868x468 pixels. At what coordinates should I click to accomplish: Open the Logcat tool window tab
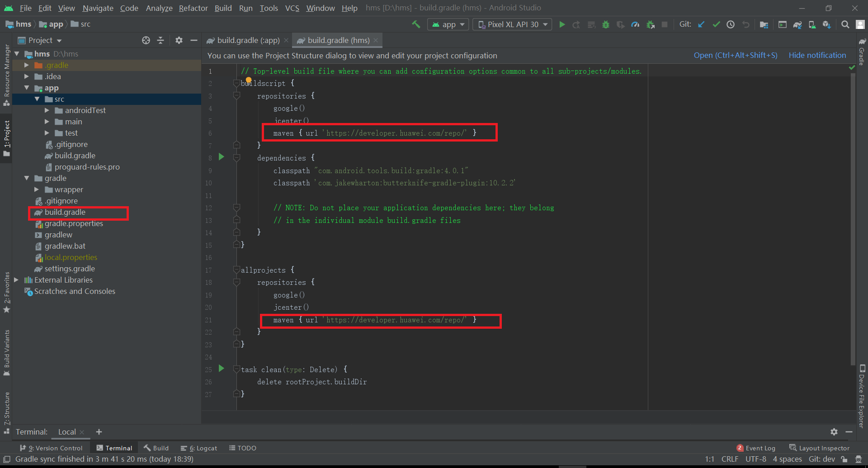click(199, 448)
